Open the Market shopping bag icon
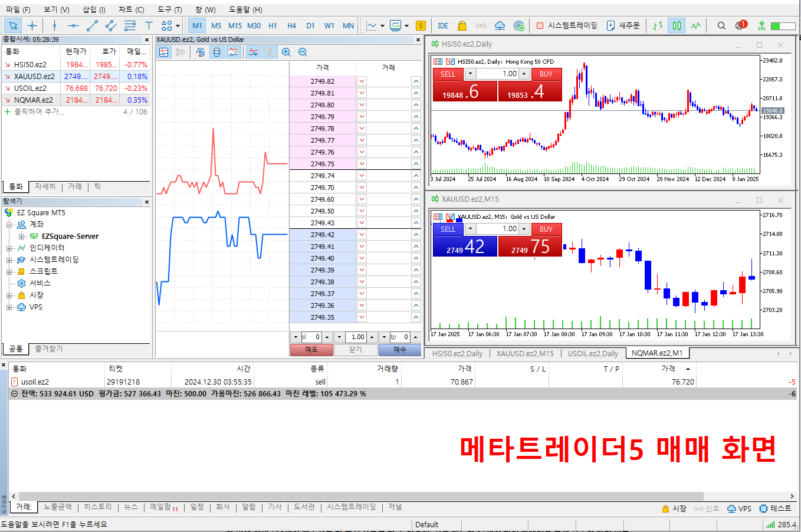This screenshot has height=532, width=801. [x=462, y=25]
